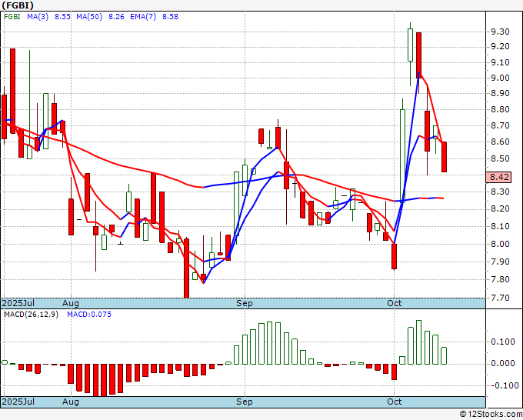
Task: Click Aug on the price chart date axis
Action: point(71,303)
